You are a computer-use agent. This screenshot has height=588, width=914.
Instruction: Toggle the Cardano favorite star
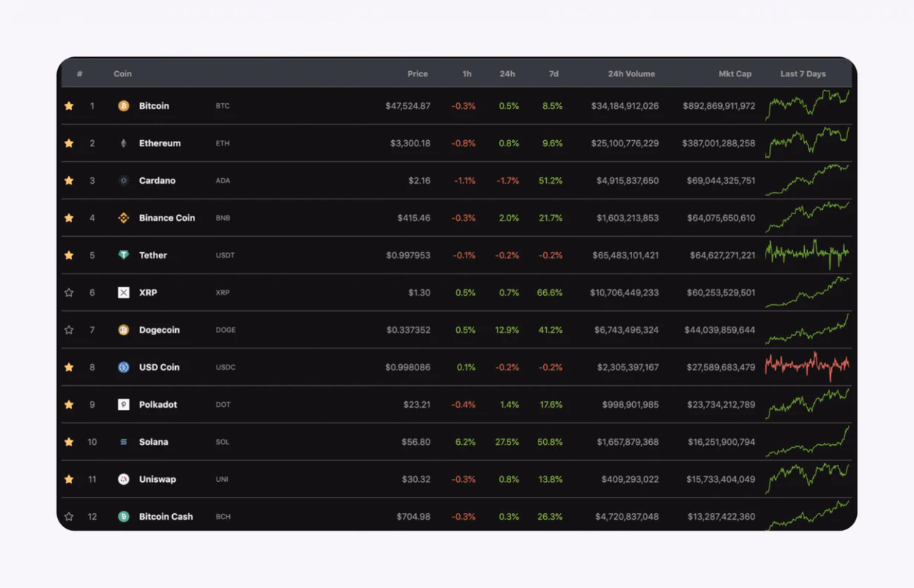pos(69,180)
